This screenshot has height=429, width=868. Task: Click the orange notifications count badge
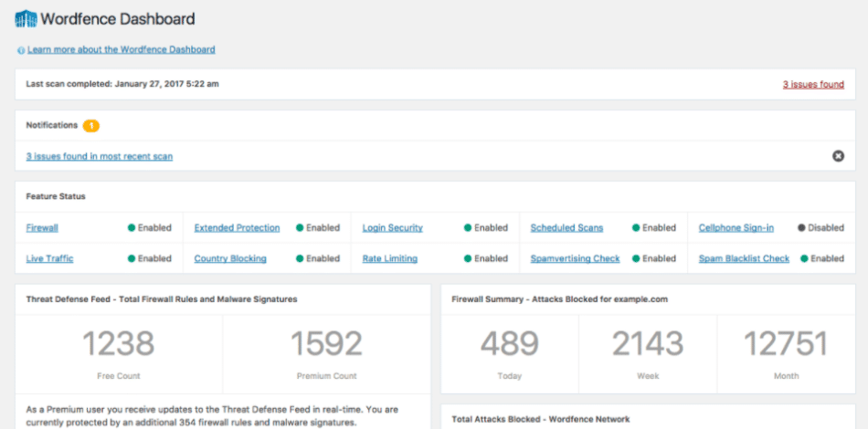click(x=91, y=125)
